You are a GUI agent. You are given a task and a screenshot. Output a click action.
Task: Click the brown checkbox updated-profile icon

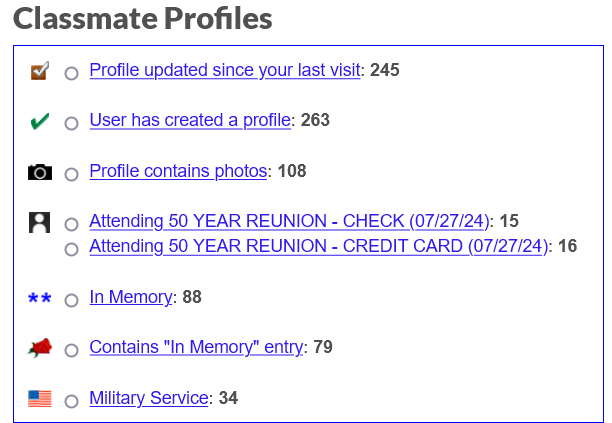pyautogui.click(x=40, y=71)
